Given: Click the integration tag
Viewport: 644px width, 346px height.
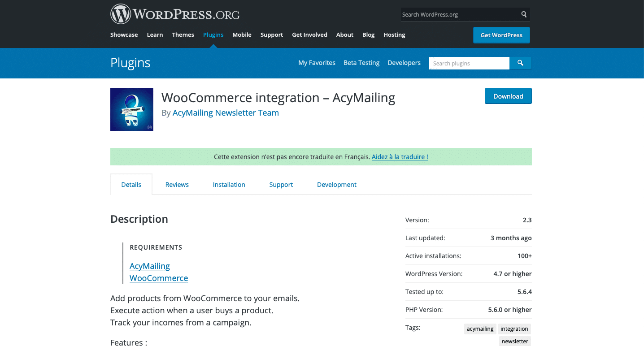Looking at the screenshot, I should (x=514, y=329).
